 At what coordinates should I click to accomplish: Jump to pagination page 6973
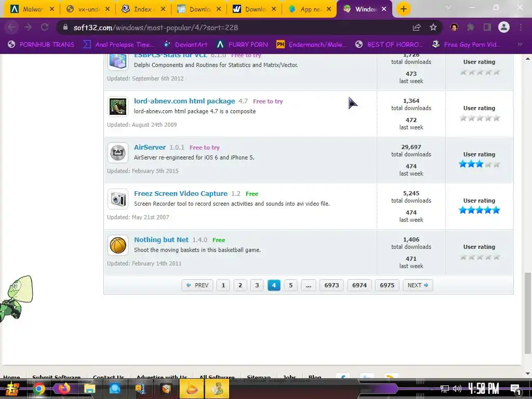point(331,285)
